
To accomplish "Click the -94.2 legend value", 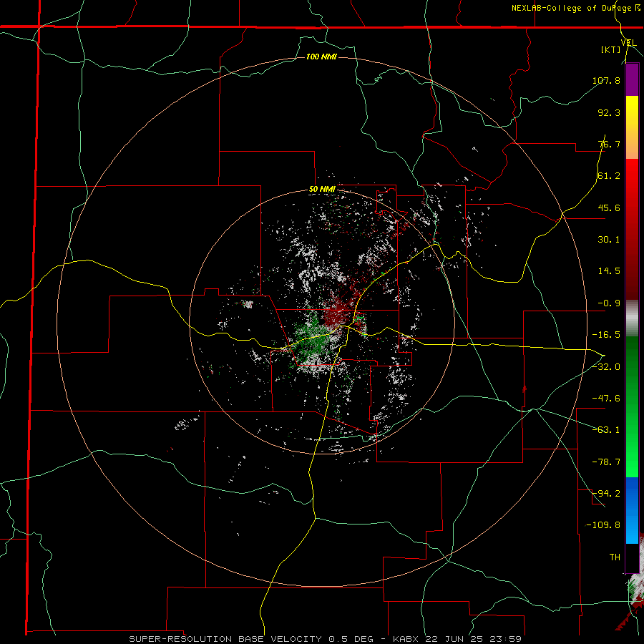I will click(606, 494).
